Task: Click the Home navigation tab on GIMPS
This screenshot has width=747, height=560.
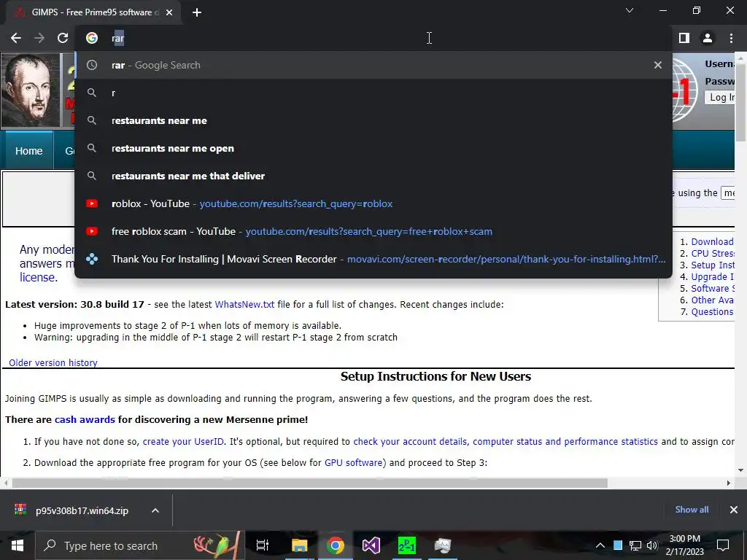Action: coord(28,151)
